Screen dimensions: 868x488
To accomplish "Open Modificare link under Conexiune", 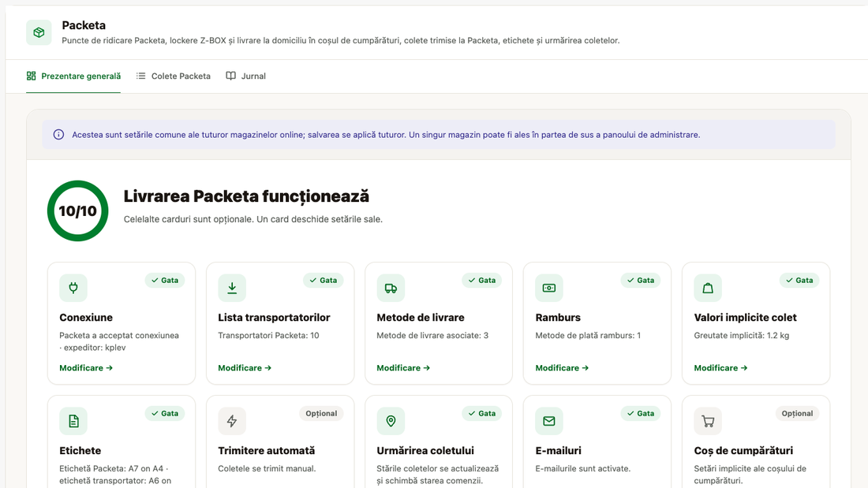I will point(86,368).
